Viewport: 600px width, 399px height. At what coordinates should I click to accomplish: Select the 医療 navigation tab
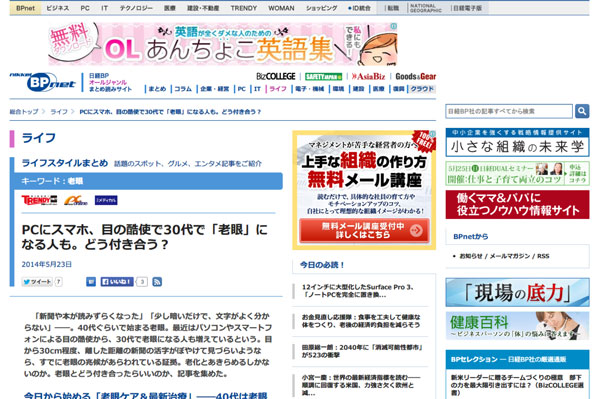[x=378, y=89]
